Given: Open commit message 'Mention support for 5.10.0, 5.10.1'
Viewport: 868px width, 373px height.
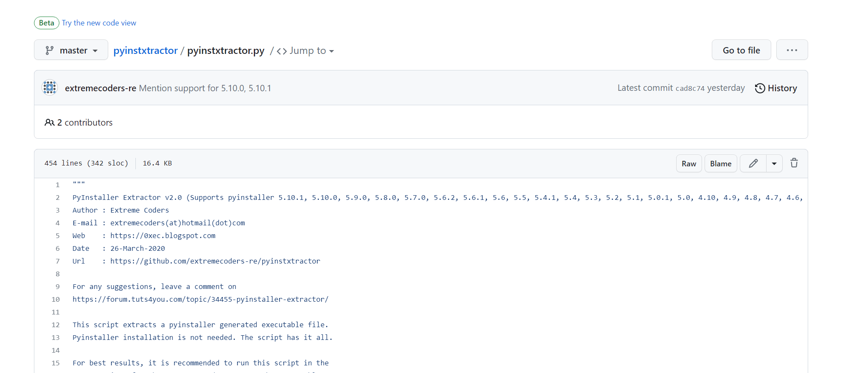Looking at the screenshot, I should click(205, 88).
